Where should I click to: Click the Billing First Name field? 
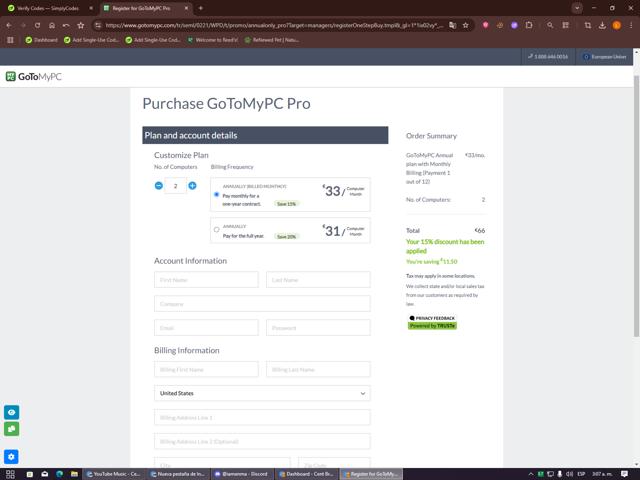pyautogui.click(x=206, y=369)
